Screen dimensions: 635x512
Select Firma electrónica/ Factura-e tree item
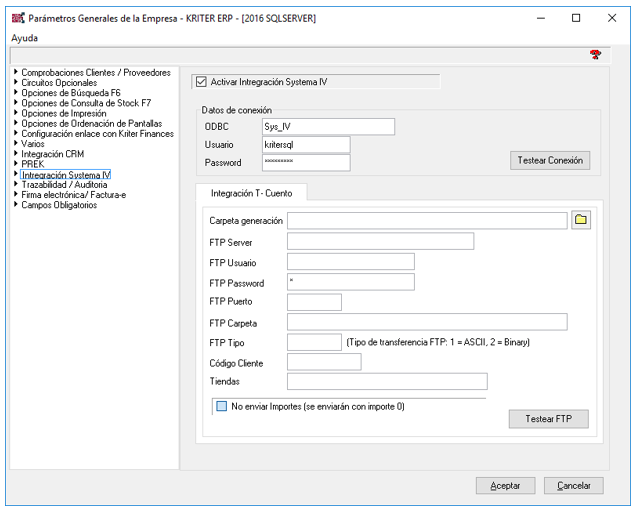(73, 195)
